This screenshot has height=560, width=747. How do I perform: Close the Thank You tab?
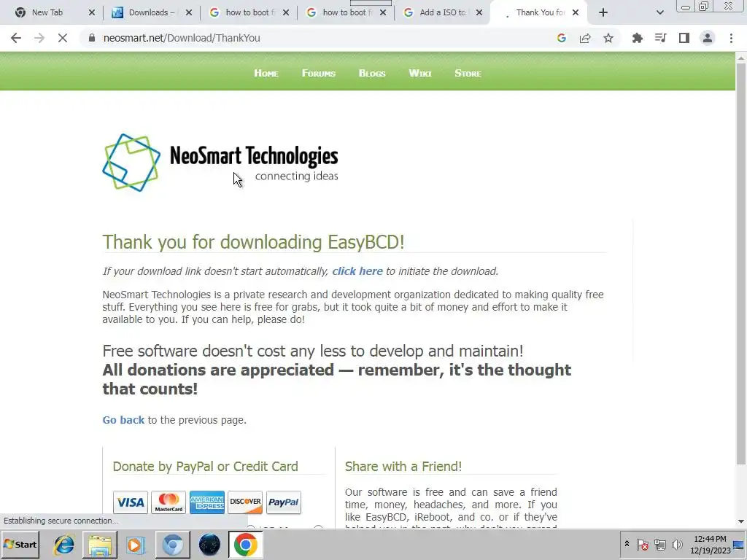coord(576,13)
